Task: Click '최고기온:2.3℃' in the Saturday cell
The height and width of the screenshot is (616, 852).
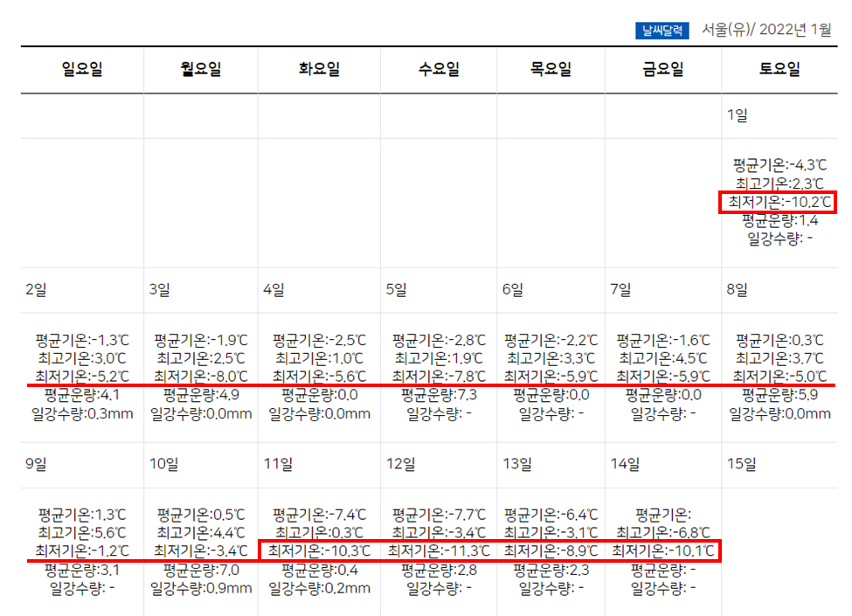Action: pos(779,183)
